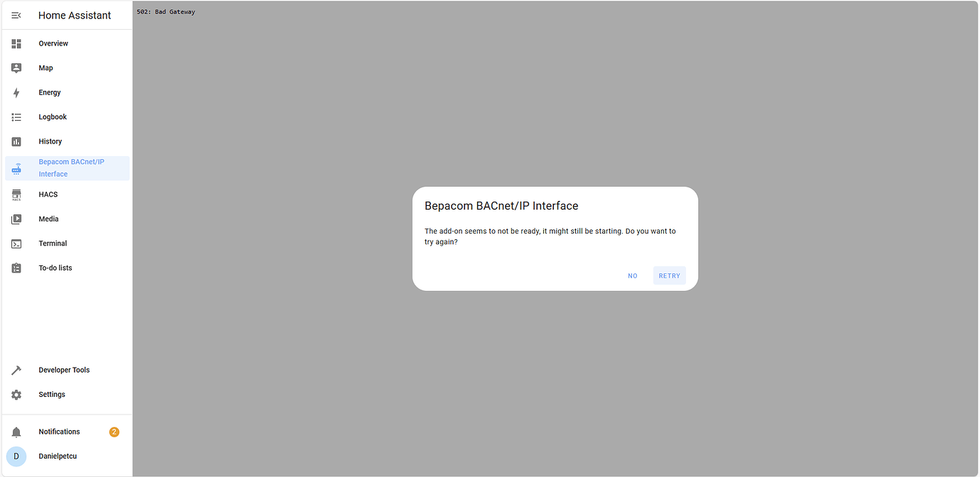Click the Logbook list icon
The height and width of the screenshot is (477, 980).
point(16,117)
